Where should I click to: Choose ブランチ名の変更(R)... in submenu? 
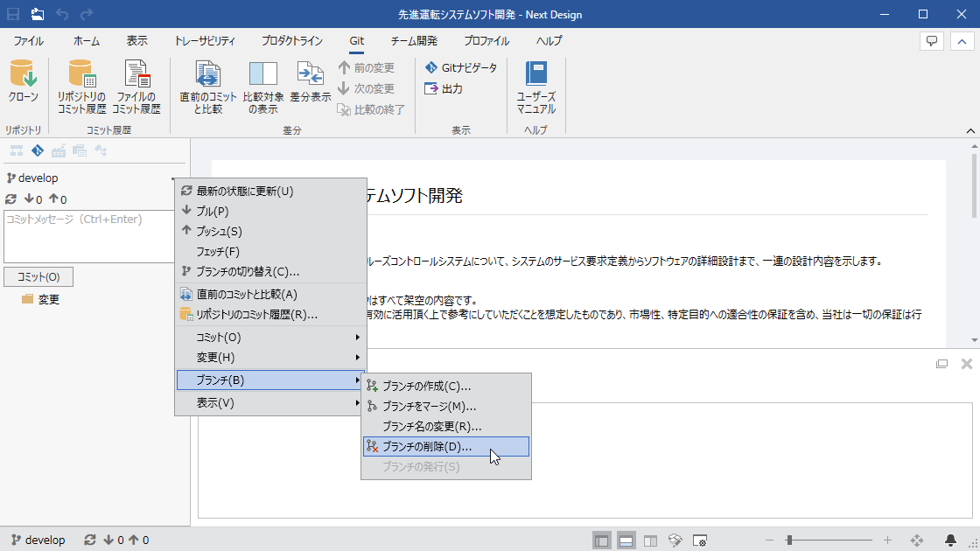pos(446,427)
